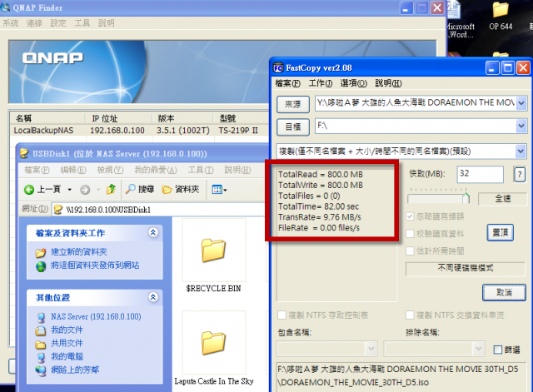Screen dimensions: 533x392
Task: Click the create a new folder link
Action: [x=79, y=252]
